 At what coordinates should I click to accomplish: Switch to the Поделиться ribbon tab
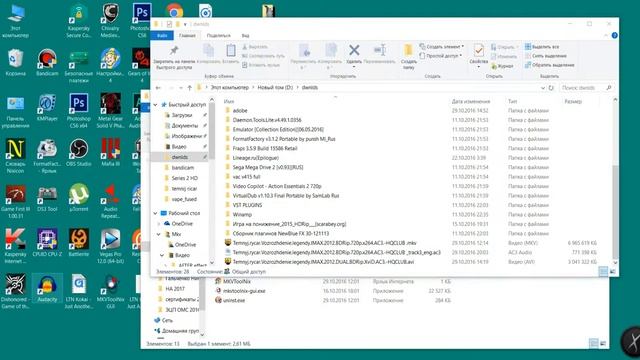(218, 36)
